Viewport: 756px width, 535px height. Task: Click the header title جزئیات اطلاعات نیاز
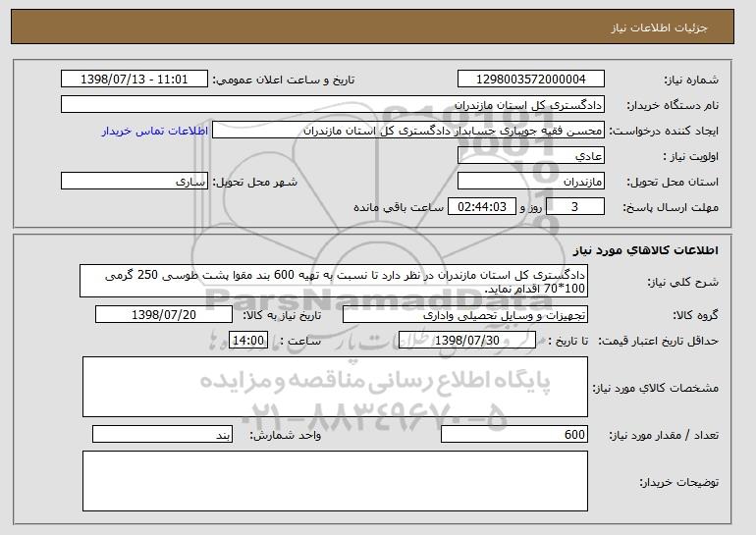click(x=659, y=27)
